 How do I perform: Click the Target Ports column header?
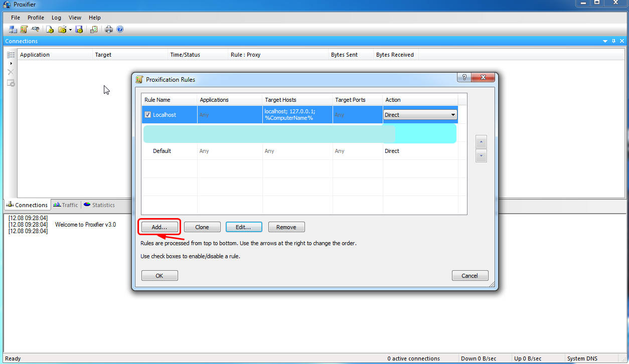358,100
